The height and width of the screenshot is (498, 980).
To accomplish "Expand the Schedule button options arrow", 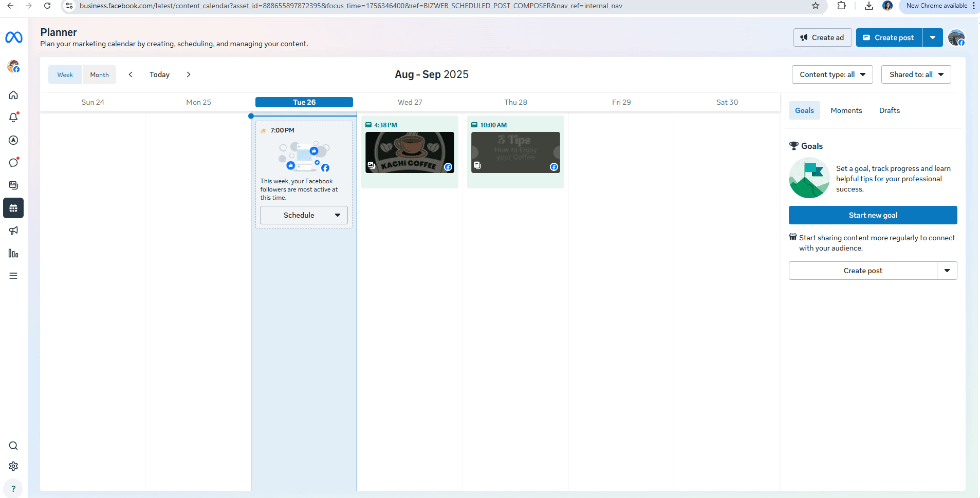I will click(x=338, y=215).
